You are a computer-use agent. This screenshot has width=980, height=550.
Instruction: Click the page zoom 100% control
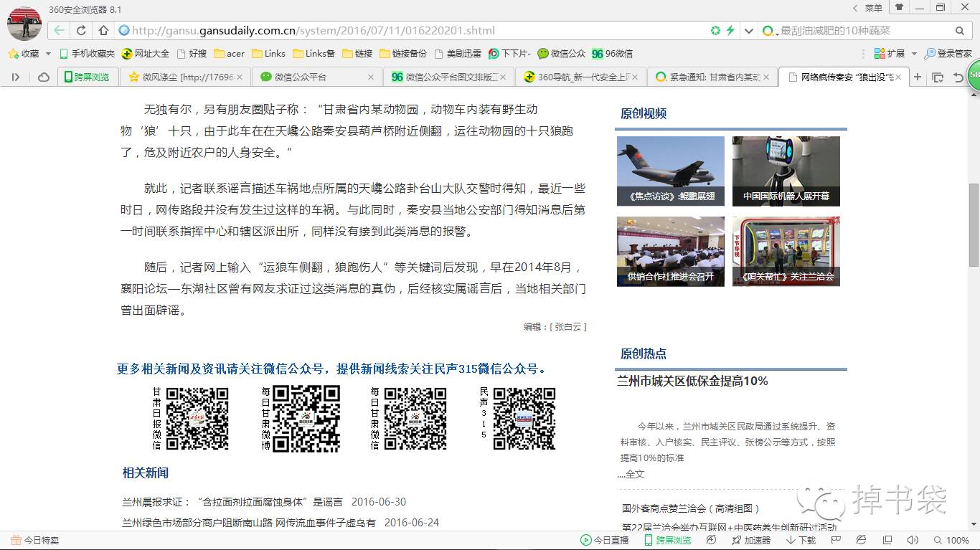point(951,541)
